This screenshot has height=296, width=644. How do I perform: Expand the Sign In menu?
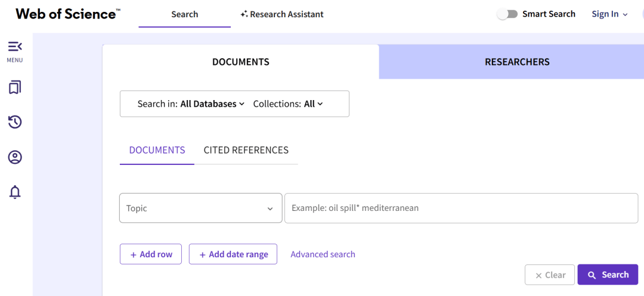click(610, 14)
